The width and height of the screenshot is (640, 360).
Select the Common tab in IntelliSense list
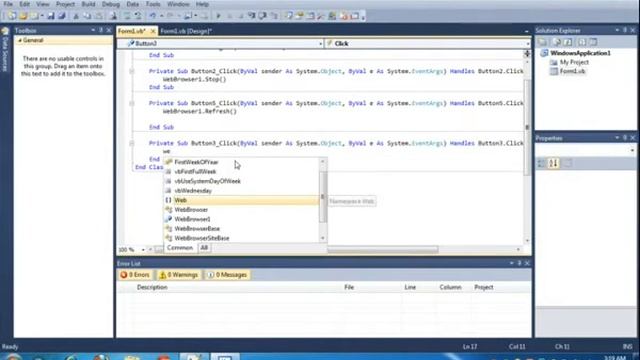pos(180,248)
